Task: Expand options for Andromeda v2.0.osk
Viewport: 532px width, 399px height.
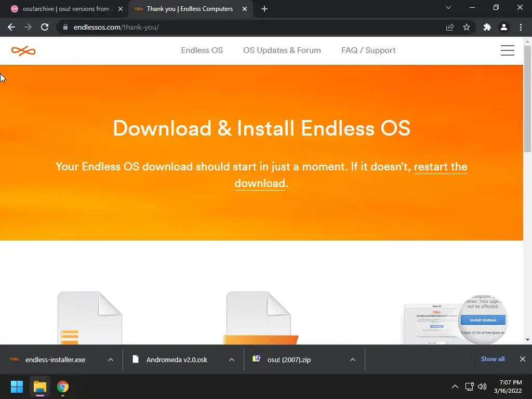Action: click(x=232, y=360)
